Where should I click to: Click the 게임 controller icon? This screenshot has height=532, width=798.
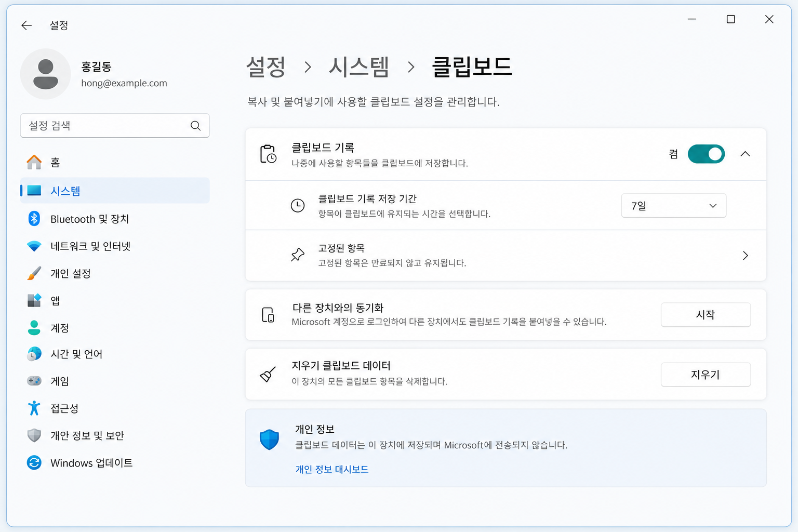(34, 381)
